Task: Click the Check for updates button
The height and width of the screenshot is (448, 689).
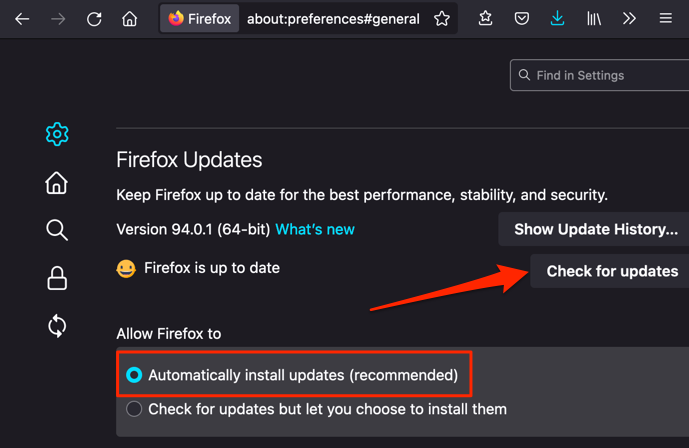Action: tap(611, 271)
